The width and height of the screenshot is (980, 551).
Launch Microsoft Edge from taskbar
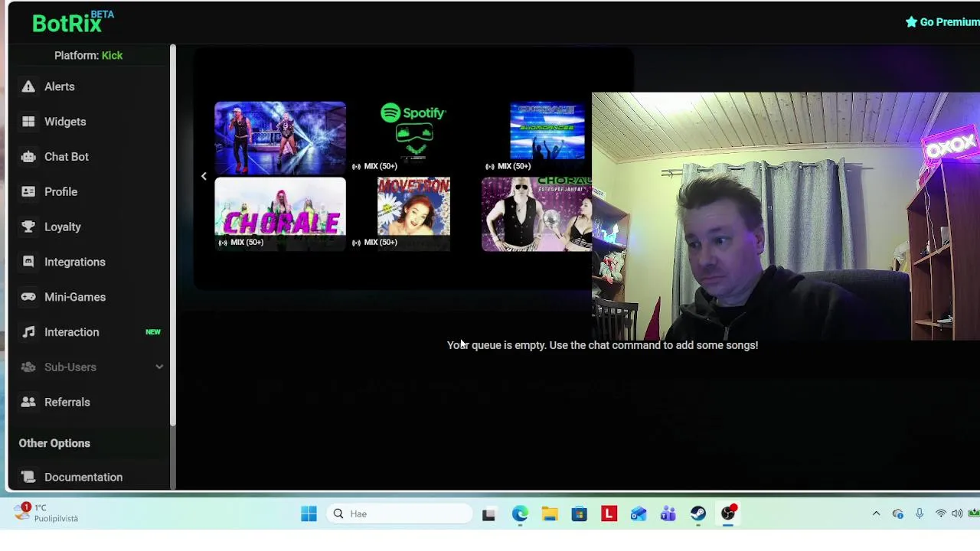(520, 514)
